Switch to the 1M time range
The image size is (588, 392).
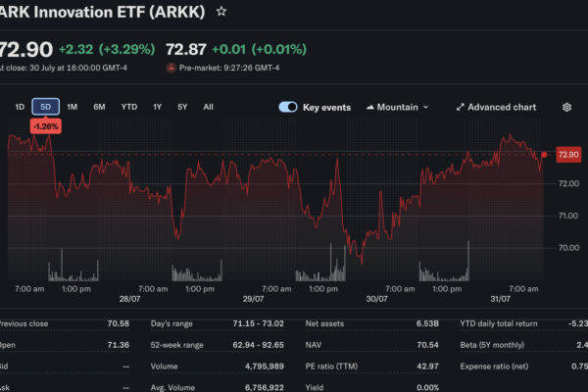coord(72,107)
